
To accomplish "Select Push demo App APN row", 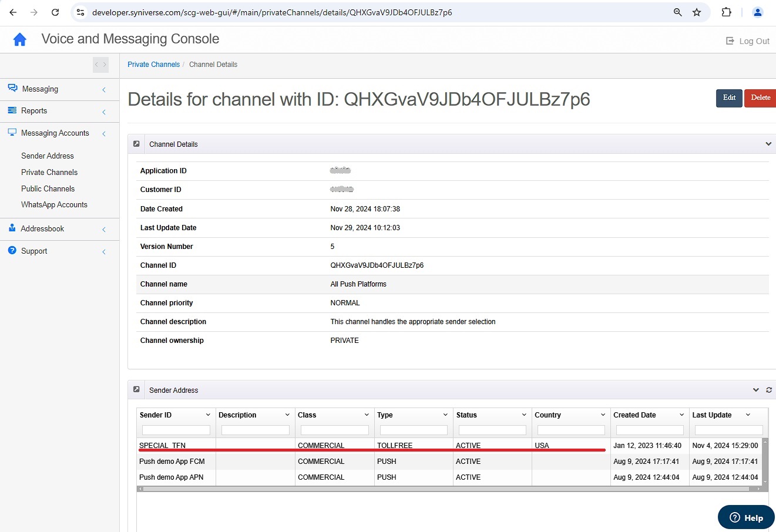I will click(449, 477).
